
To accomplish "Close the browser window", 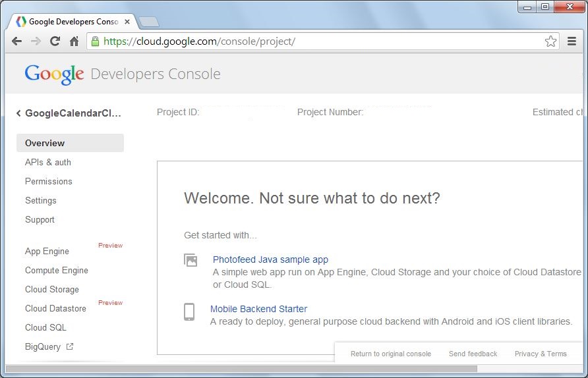I will [x=570, y=7].
